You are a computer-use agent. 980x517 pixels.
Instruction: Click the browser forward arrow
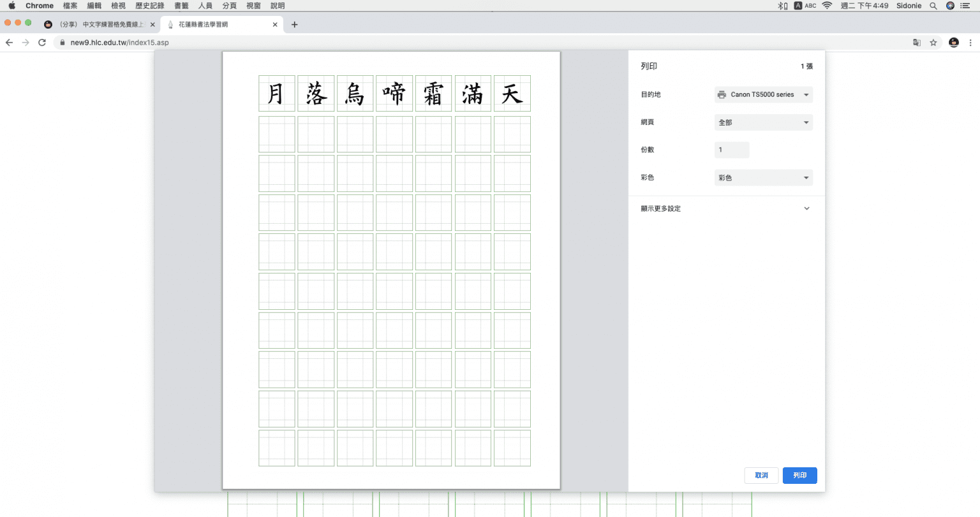tap(26, 43)
